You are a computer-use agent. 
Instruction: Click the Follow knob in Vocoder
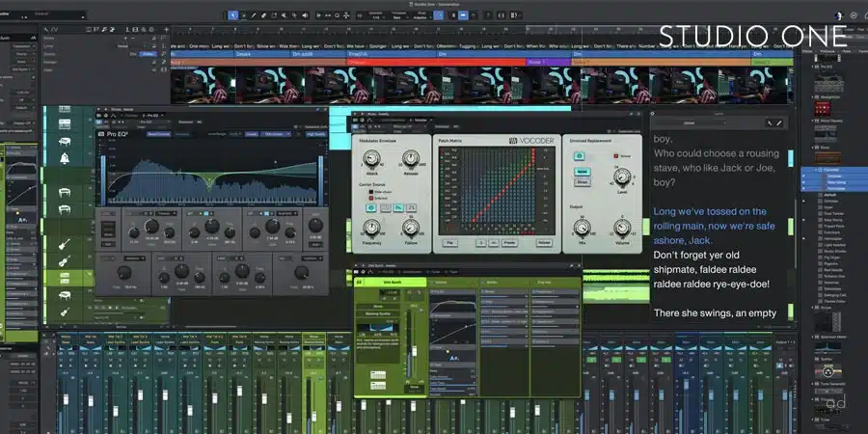(x=411, y=228)
